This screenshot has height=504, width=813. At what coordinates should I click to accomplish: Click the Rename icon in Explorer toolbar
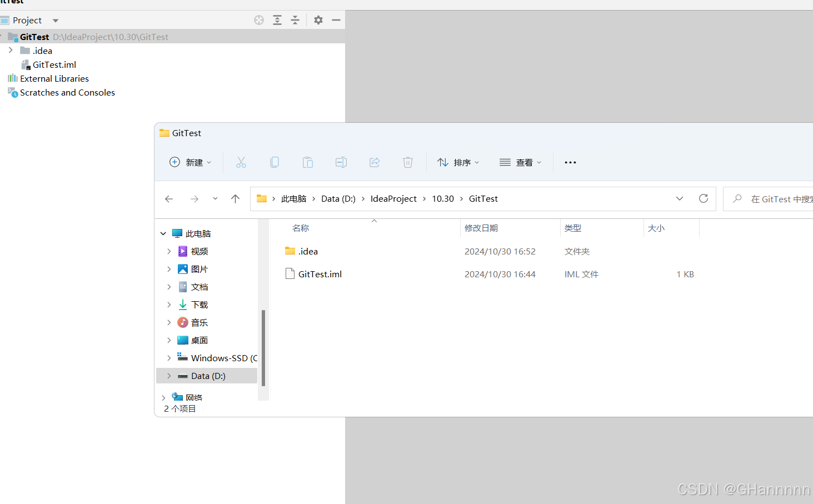(x=341, y=162)
